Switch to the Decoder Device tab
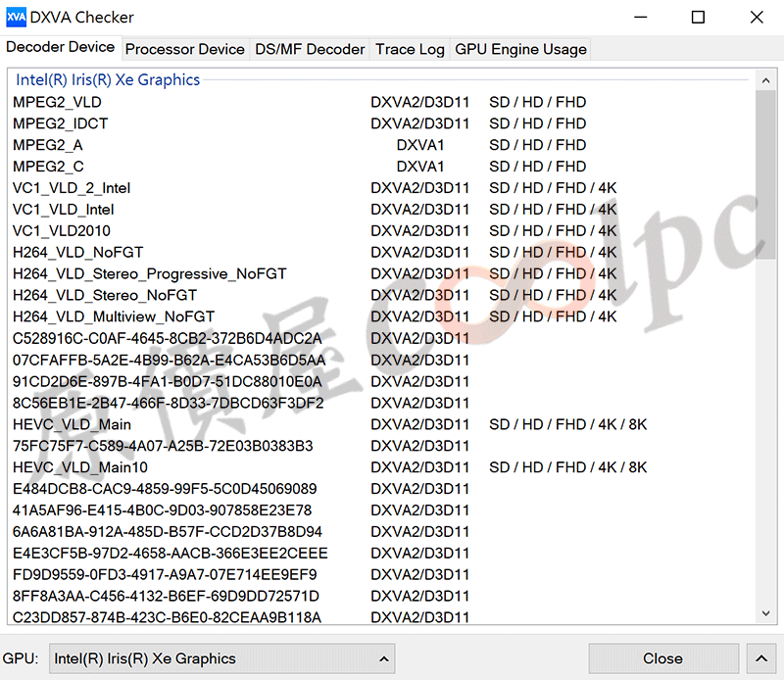Image resolution: width=784 pixels, height=680 pixels. coord(61,47)
